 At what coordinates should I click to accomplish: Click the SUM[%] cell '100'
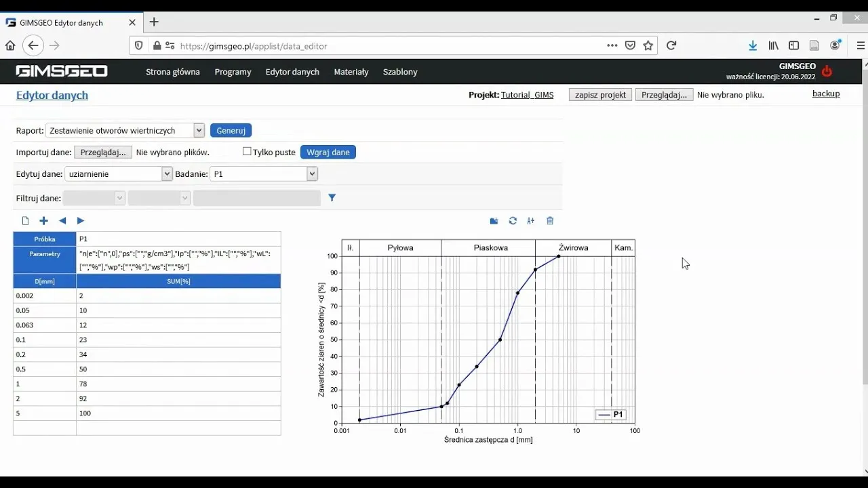pos(178,413)
